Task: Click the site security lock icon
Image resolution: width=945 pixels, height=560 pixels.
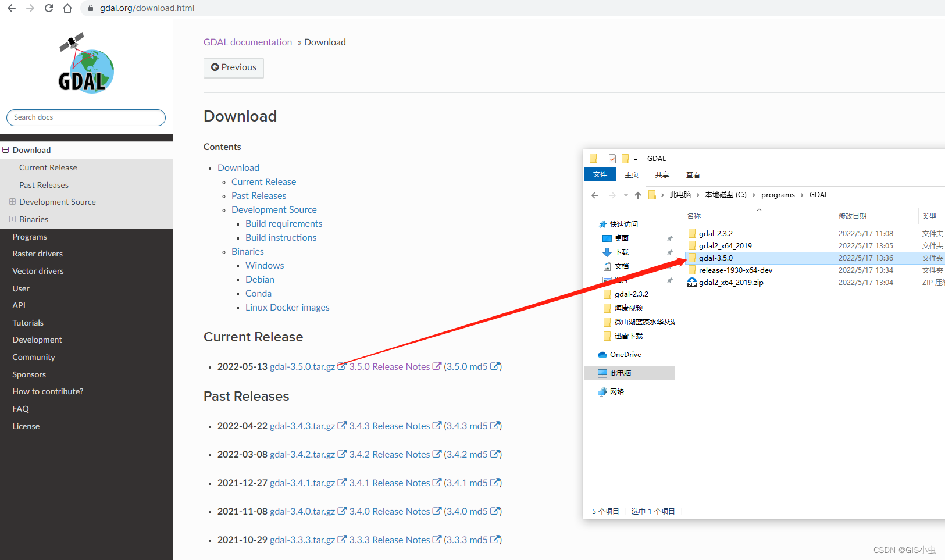Action: pyautogui.click(x=90, y=8)
